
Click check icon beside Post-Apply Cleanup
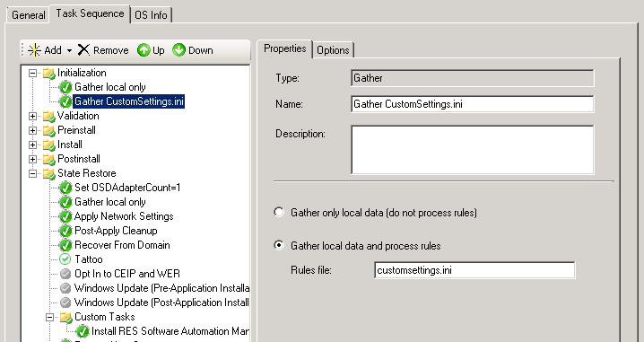(65, 231)
